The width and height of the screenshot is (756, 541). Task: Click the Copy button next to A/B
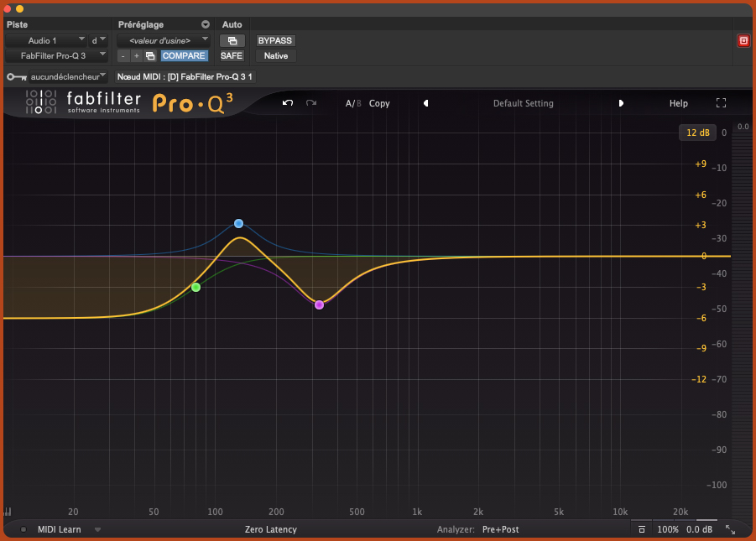pos(379,103)
